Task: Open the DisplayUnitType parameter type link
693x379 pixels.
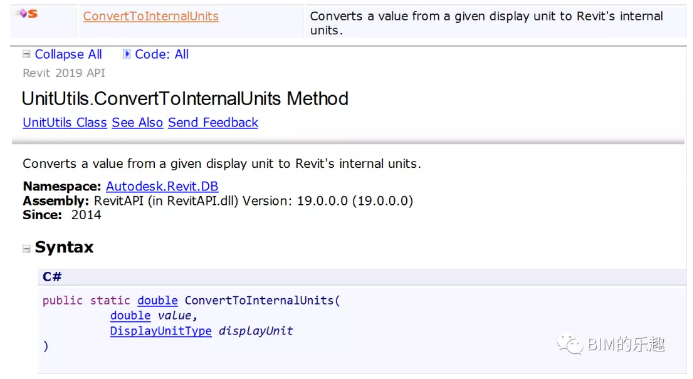Action: click(x=161, y=331)
